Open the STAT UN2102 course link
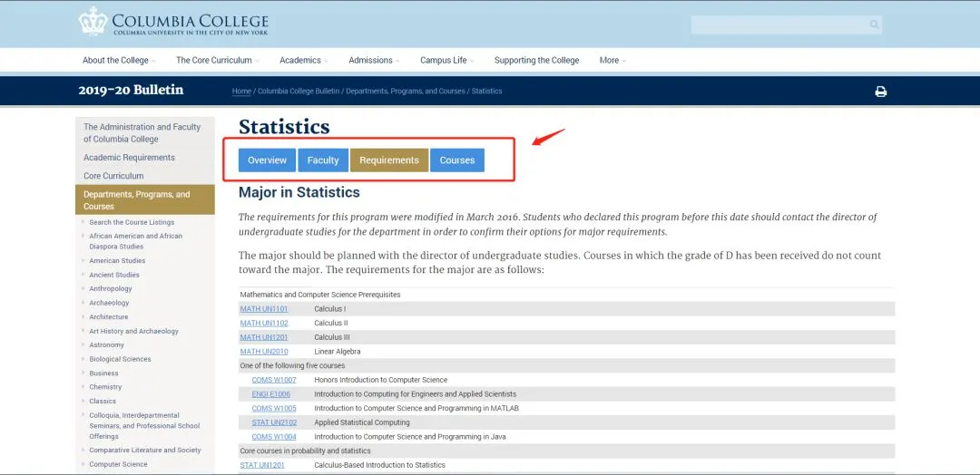Image resolution: width=980 pixels, height=475 pixels. pyautogui.click(x=274, y=422)
